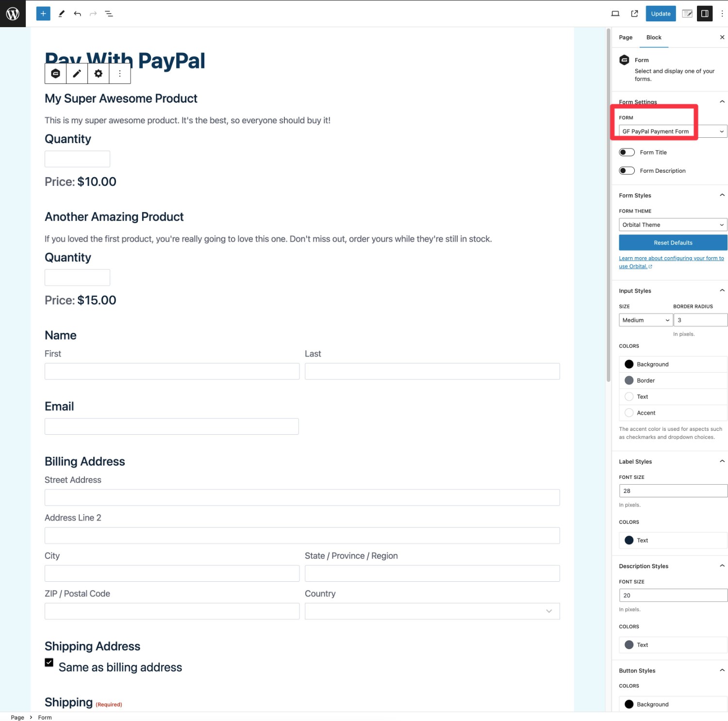Click the Address Line 2 field
Screen dimensions: 728x721
tap(302, 536)
